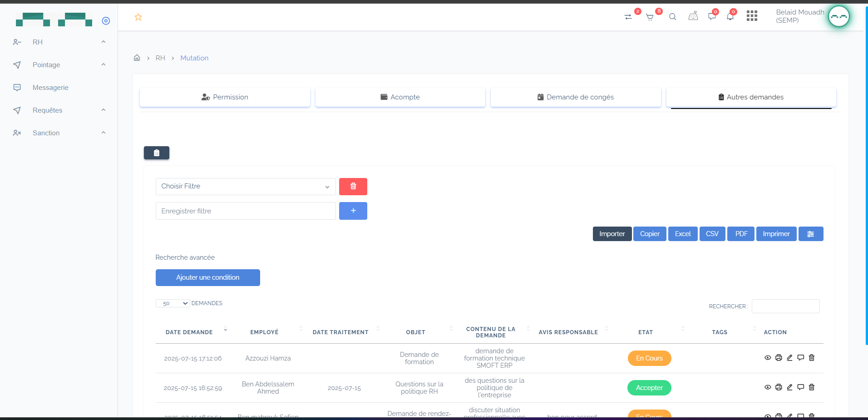Click the Accepter status badge
The image size is (868, 420).
(649, 388)
